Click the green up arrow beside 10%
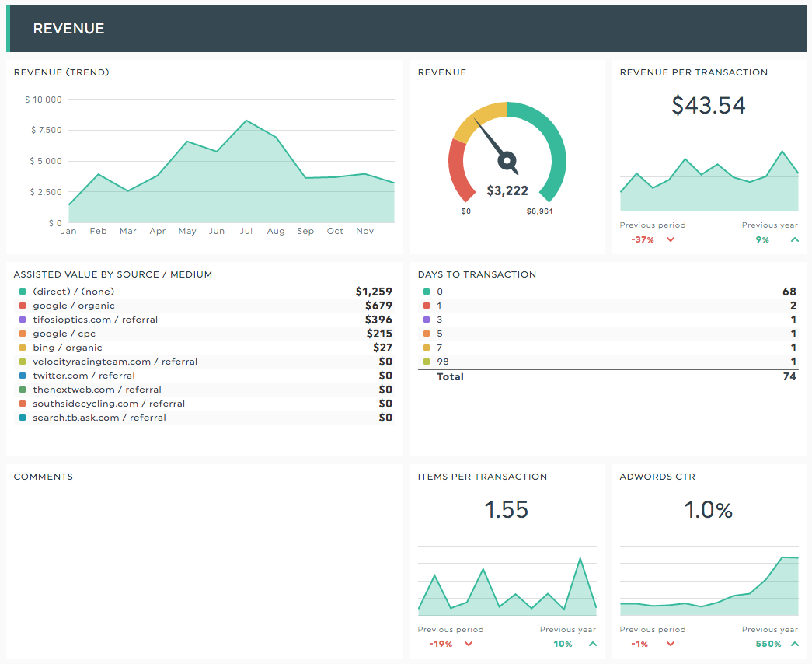This screenshot has height=664, width=812. 592,644
